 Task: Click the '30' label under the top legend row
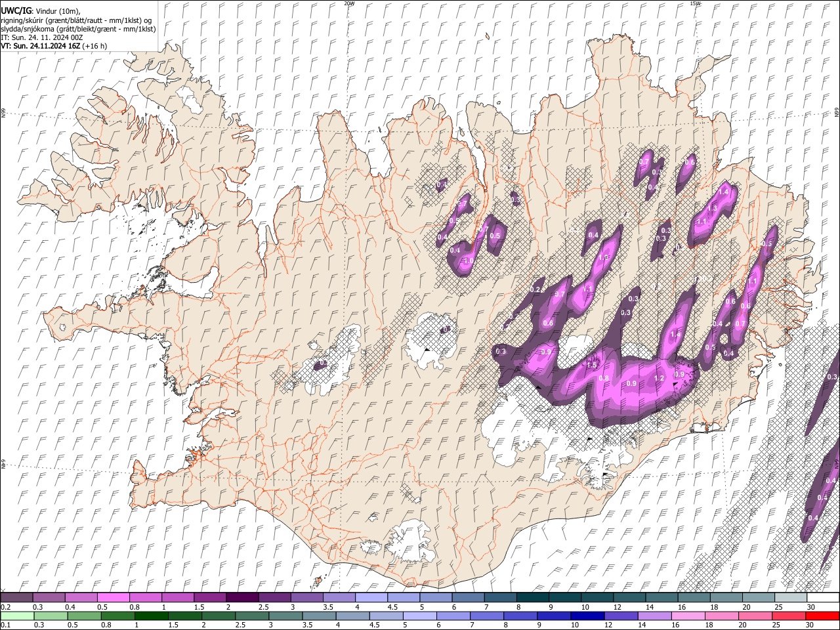(811, 607)
